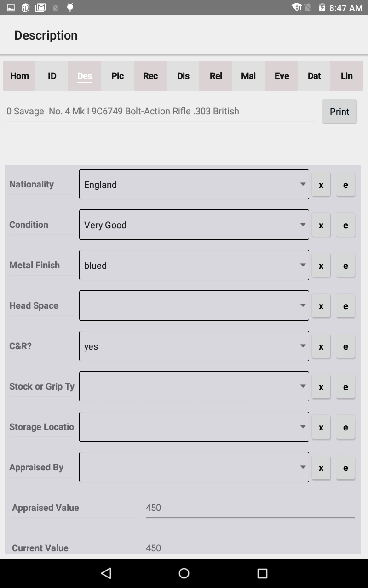Screen dimensions: 368x588
Task: Edit the Appraised By list using e icon
Action: (345, 467)
